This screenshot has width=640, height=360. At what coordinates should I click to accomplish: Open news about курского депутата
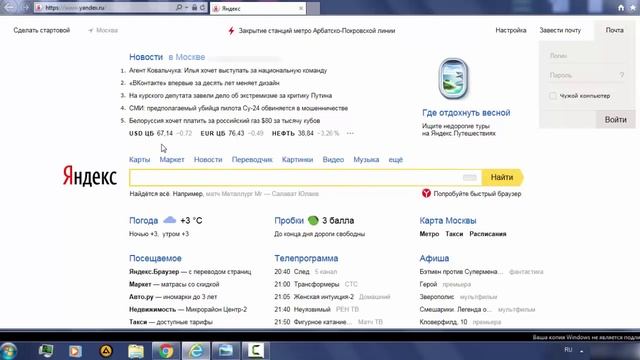coord(230,96)
